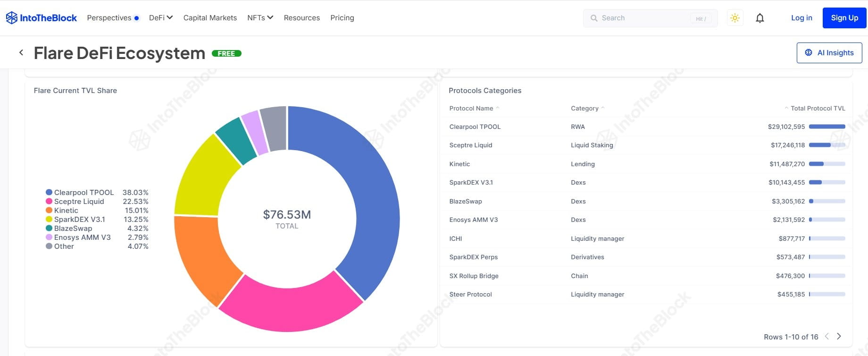This screenshot has width=868, height=356.
Task: Go to next page of protocols table
Action: pos(839,336)
